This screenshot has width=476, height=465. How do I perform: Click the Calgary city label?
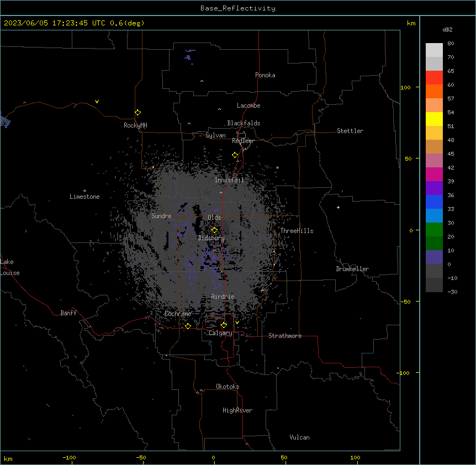click(x=221, y=333)
